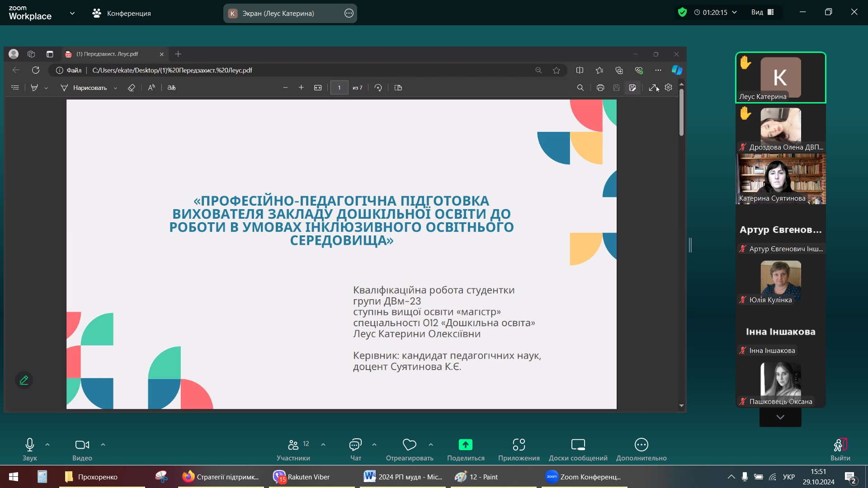This screenshot has width=868, height=488.
Task: Click the Edge address bar file path
Action: pyautogui.click(x=172, y=70)
